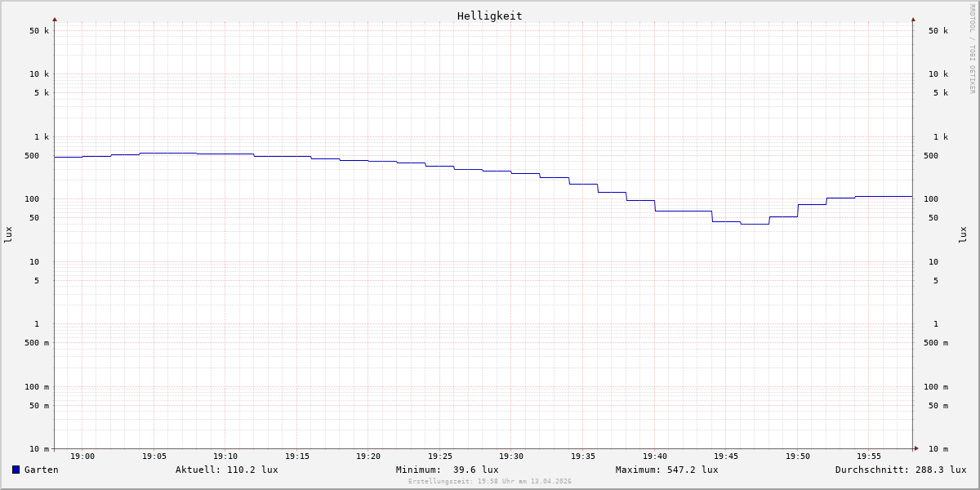Click the vertical 'lux' label on left side
980x490 pixels.
point(8,235)
